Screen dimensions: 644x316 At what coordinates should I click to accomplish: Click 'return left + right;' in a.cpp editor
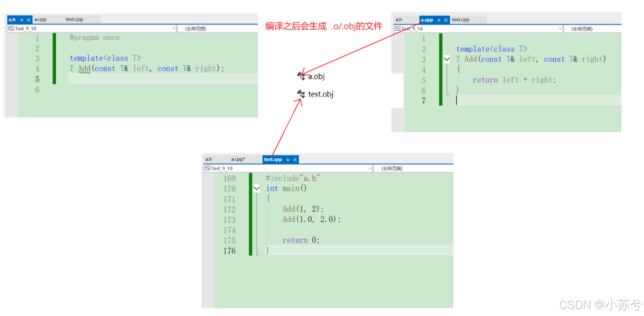[x=514, y=80]
